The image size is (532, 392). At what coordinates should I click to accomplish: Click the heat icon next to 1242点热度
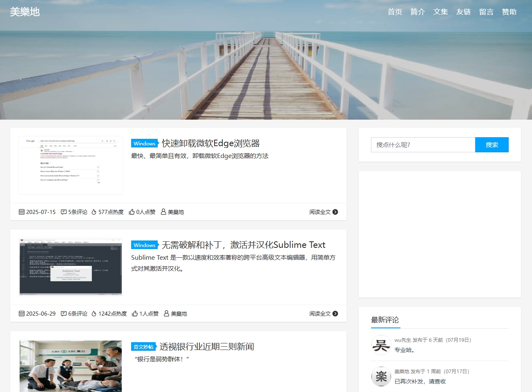pyautogui.click(x=94, y=313)
